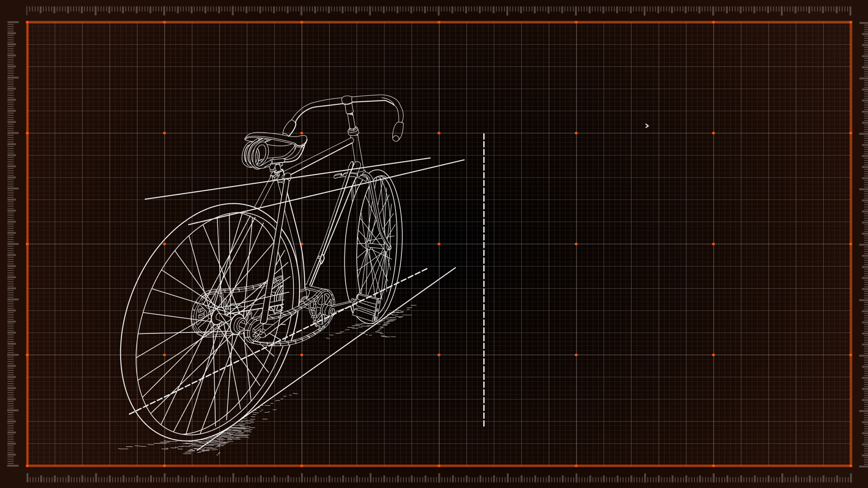Click the handlebar stem clamp
Image resolution: width=868 pixels, height=488 pixels.
click(x=347, y=100)
